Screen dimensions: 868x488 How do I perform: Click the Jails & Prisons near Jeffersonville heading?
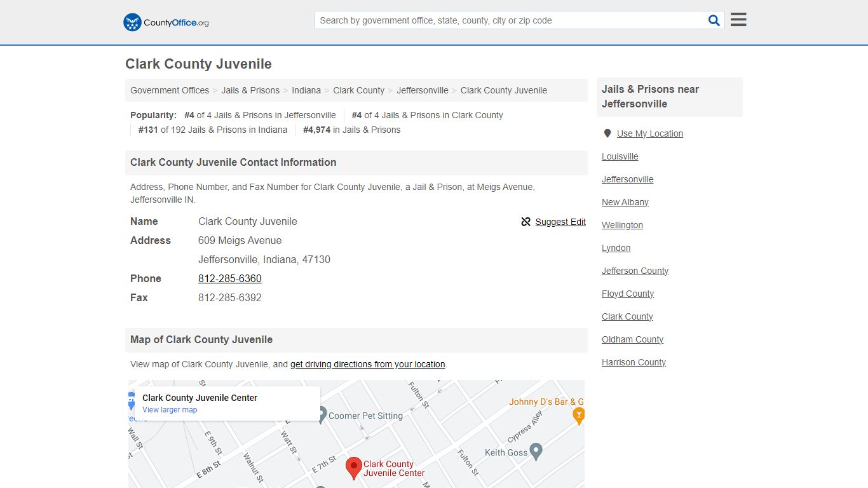(x=651, y=97)
